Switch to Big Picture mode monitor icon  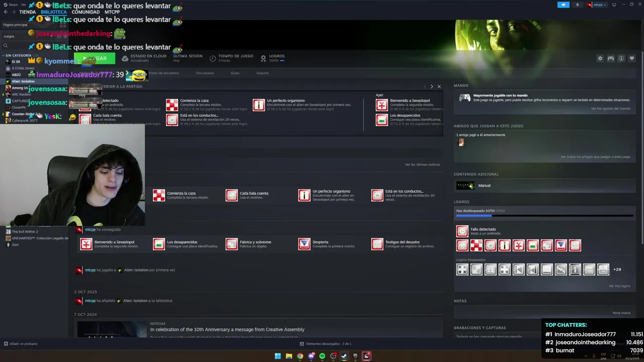(x=614, y=5)
